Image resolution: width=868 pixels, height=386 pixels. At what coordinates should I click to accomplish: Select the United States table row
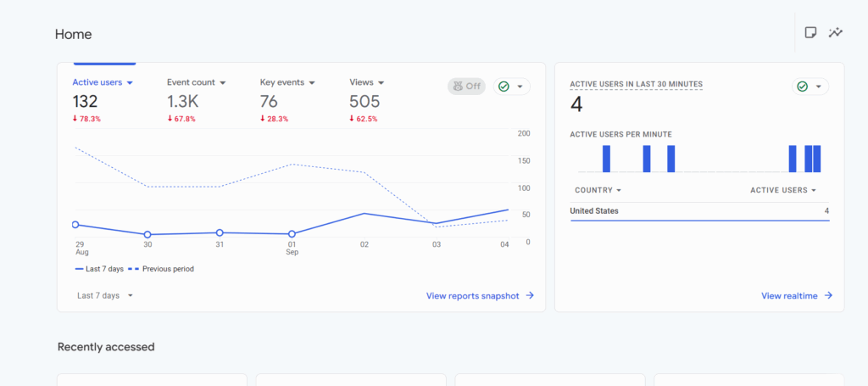point(699,211)
